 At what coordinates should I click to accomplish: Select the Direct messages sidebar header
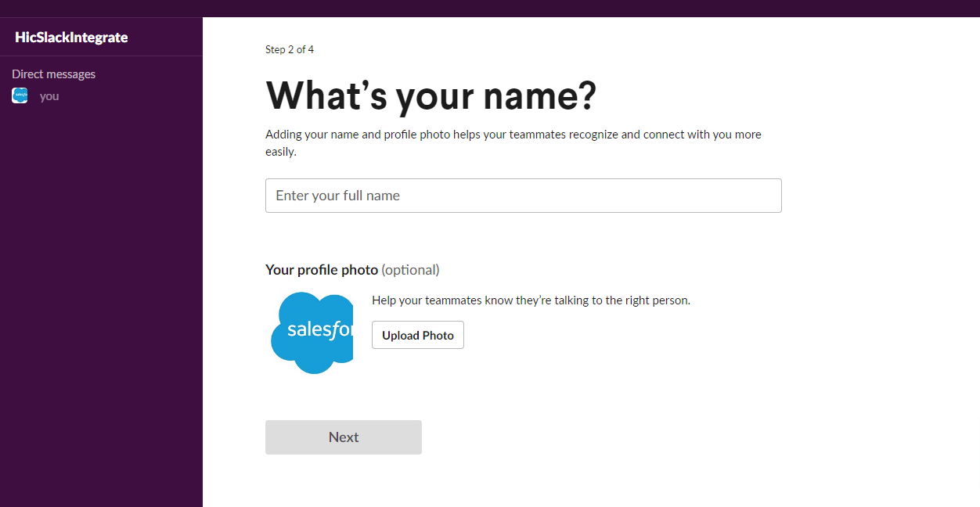pos(53,74)
